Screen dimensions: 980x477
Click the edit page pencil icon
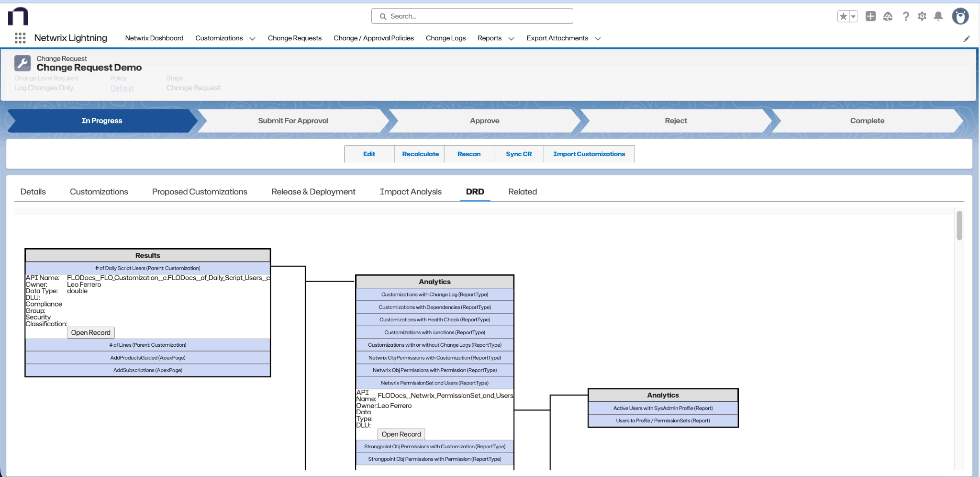[x=968, y=38]
